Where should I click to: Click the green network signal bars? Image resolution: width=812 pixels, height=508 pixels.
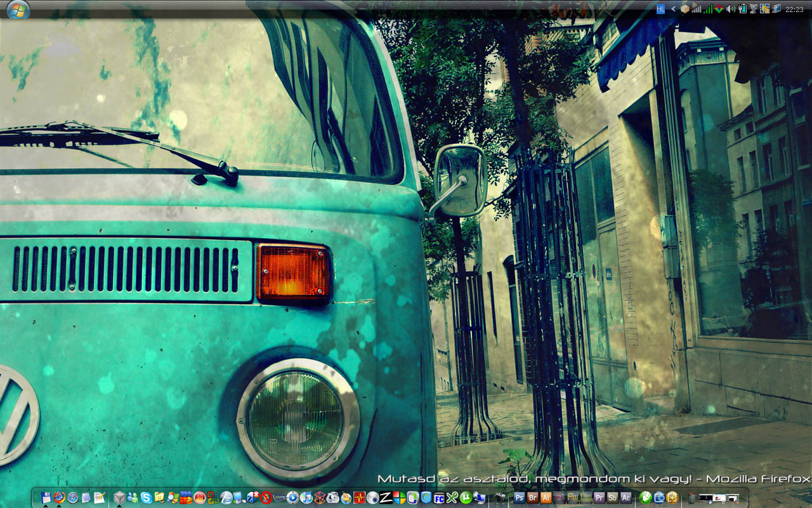click(708, 9)
